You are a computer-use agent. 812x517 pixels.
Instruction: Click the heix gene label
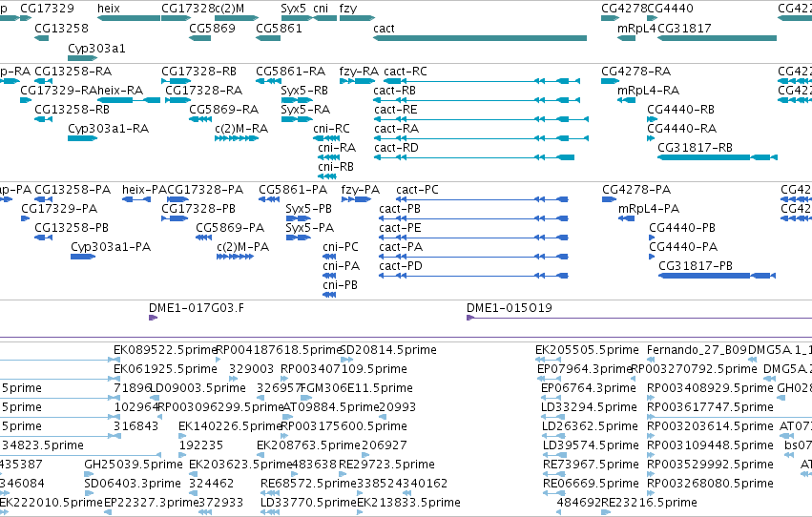click(108, 9)
